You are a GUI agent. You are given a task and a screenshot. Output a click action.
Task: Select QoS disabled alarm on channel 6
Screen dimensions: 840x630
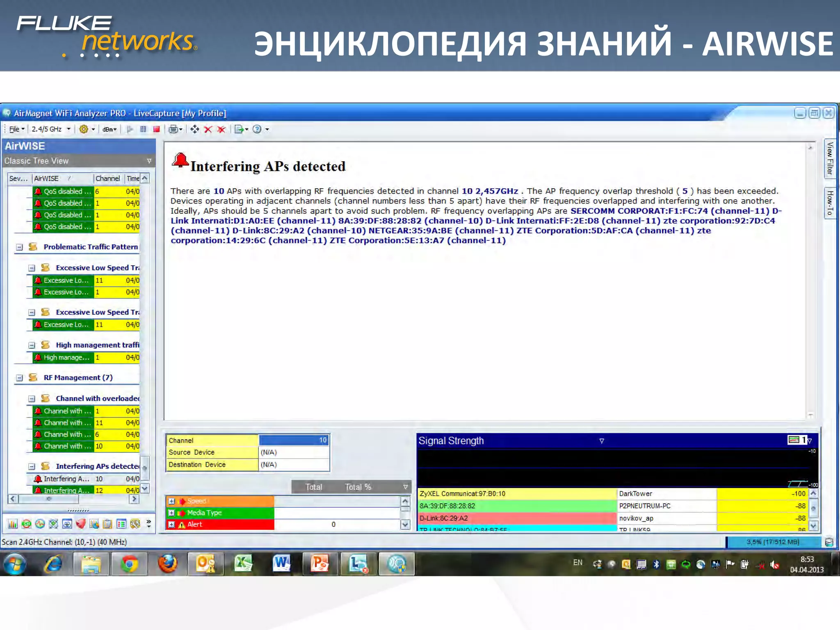86,192
